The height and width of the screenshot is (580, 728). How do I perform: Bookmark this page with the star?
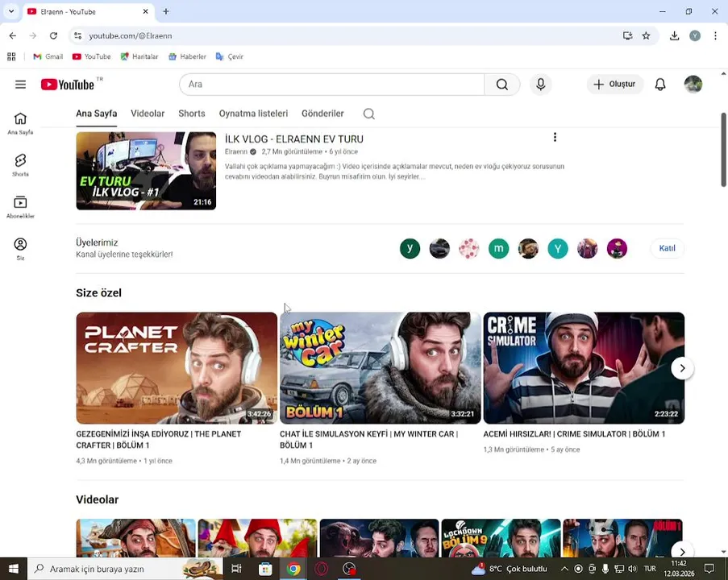point(646,35)
